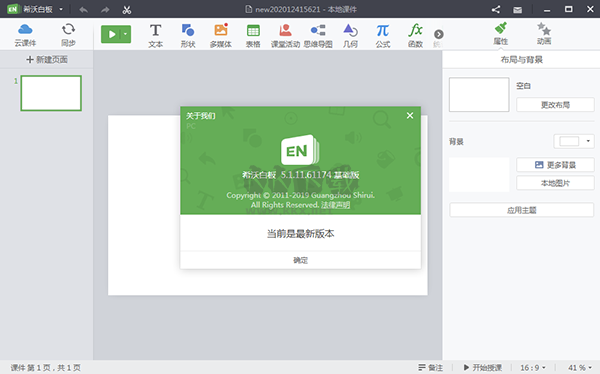Click the blank layout preview thumbnail
This screenshot has height=374, width=600.
(x=479, y=95)
